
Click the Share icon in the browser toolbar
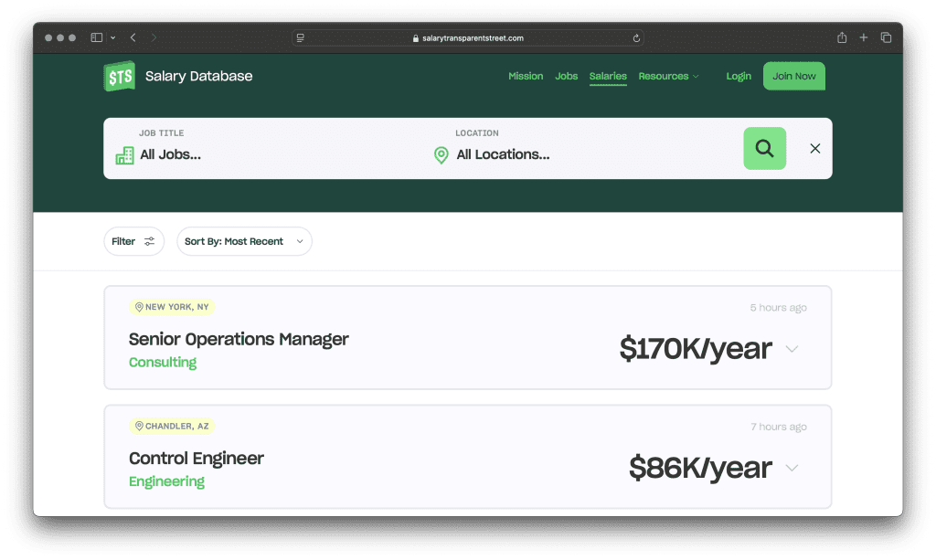[x=840, y=37]
